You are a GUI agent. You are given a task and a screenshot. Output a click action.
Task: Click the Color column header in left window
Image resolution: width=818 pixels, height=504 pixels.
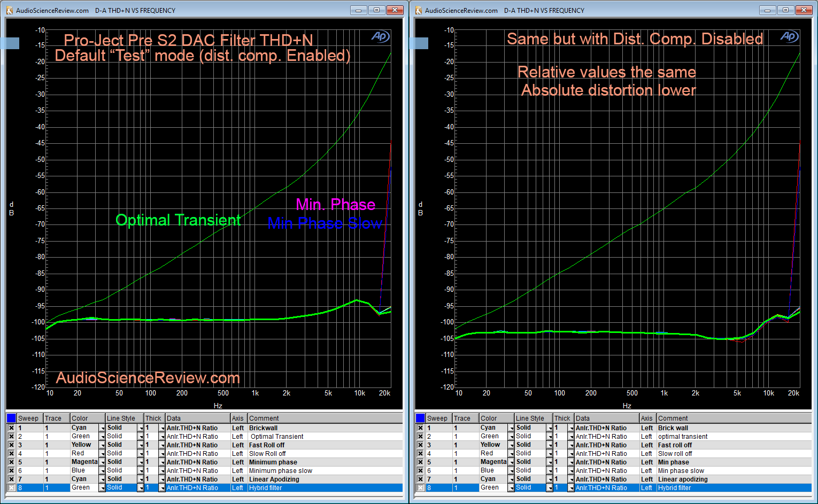click(88, 418)
